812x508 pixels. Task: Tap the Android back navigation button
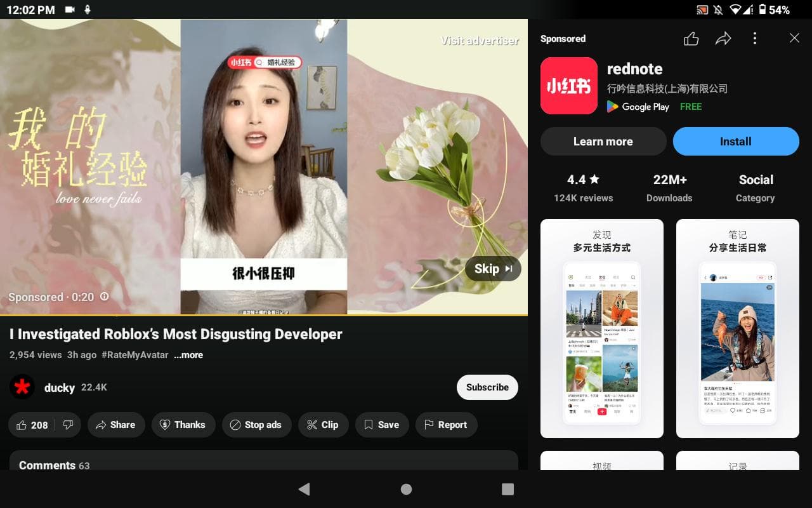point(304,489)
